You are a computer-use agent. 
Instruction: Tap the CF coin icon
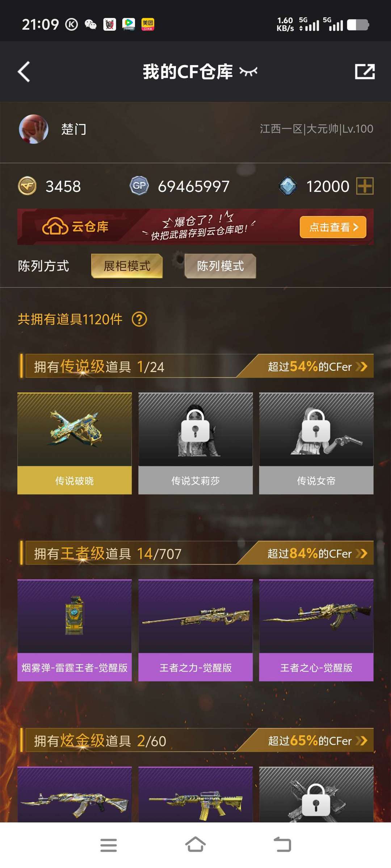pos(27,186)
